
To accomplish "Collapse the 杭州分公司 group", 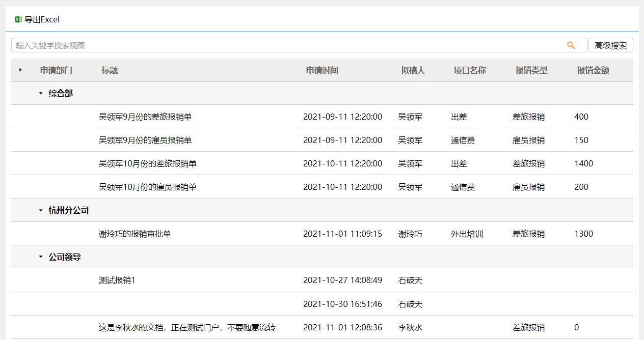I will (41, 210).
